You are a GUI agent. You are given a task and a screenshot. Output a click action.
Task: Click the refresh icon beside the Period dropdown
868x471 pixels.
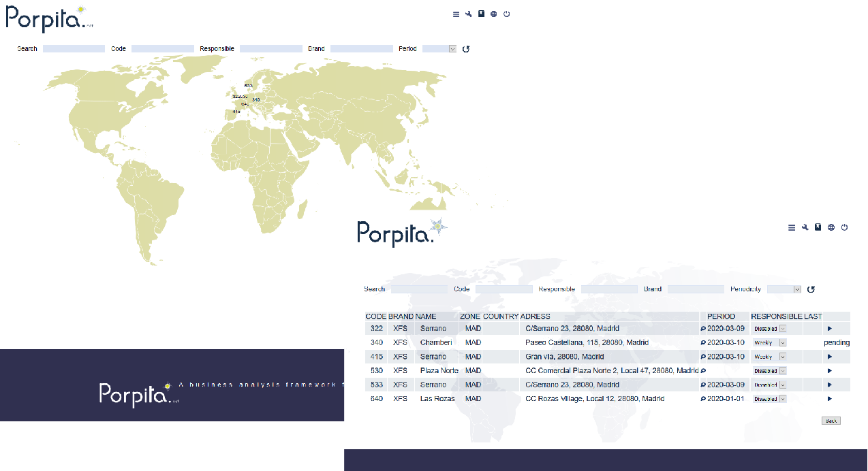[466, 49]
